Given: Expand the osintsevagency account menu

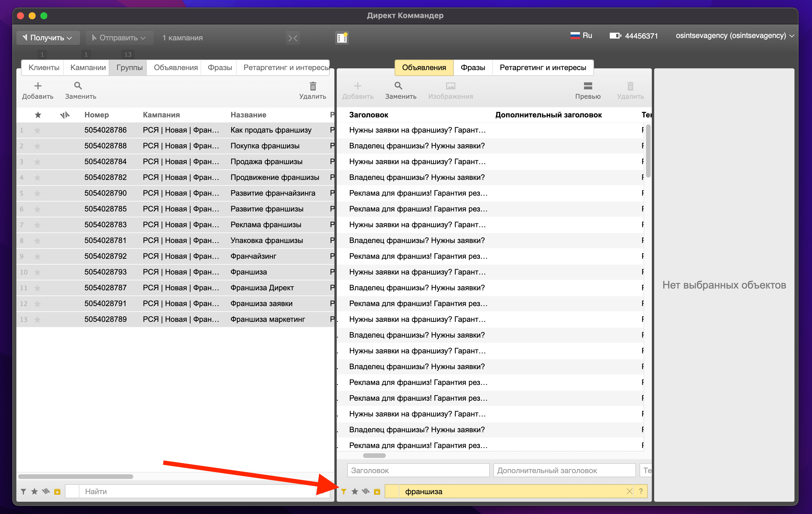Looking at the screenshot, I should (x=735, y=35).
